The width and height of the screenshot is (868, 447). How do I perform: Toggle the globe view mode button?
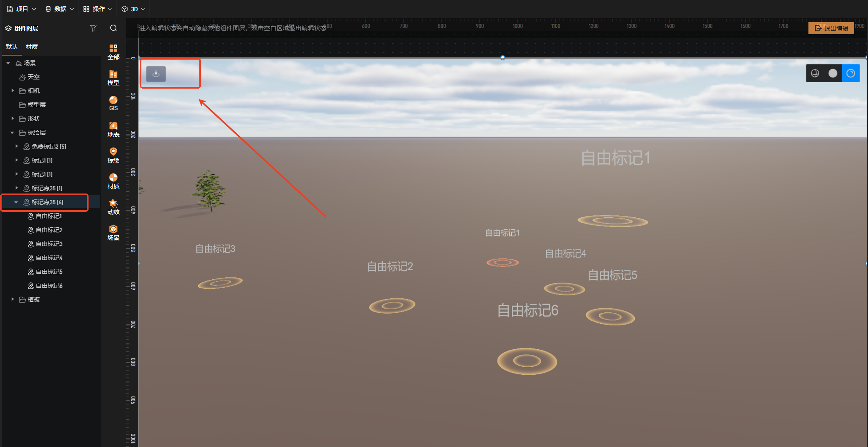coord(815,74)
